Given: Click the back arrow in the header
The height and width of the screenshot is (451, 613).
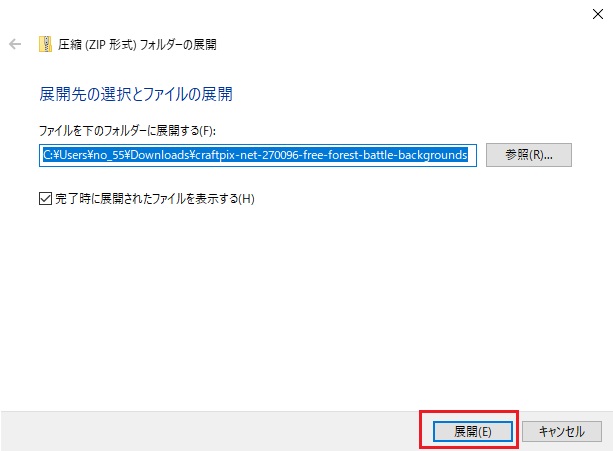Looking at the screenshot, I should point(15,44).
